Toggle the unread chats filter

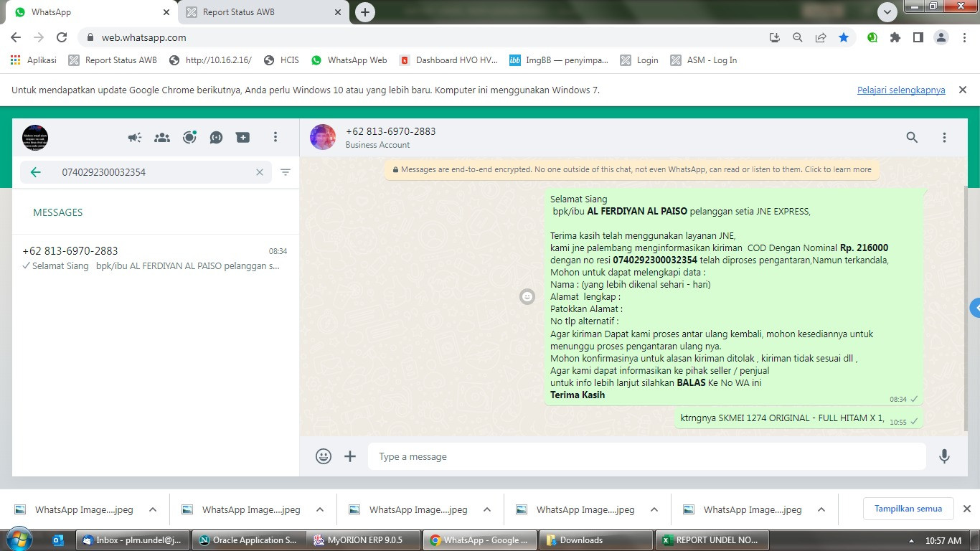tap(286, 172)
